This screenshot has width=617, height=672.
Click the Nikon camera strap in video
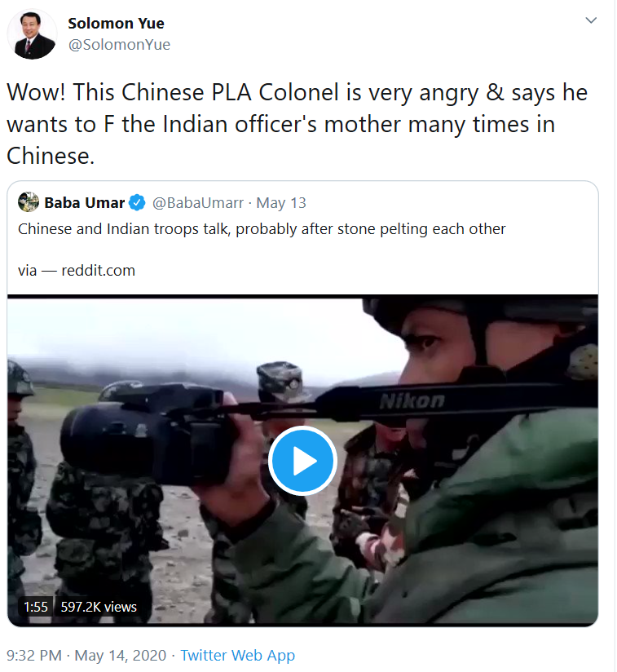coord(412,401)
